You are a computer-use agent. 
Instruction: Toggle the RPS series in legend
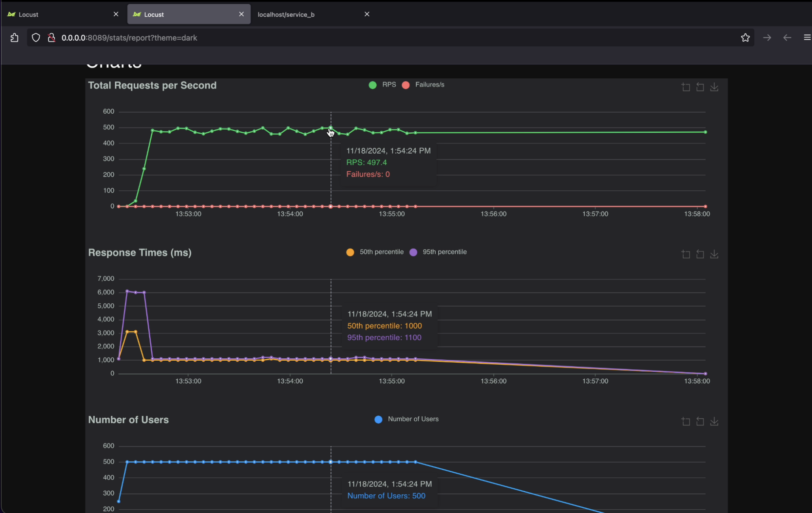(x=382, y=85)
